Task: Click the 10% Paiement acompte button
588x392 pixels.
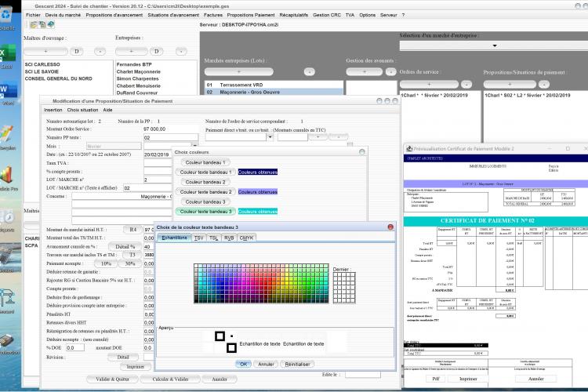Action: click(x=106, y=263)
